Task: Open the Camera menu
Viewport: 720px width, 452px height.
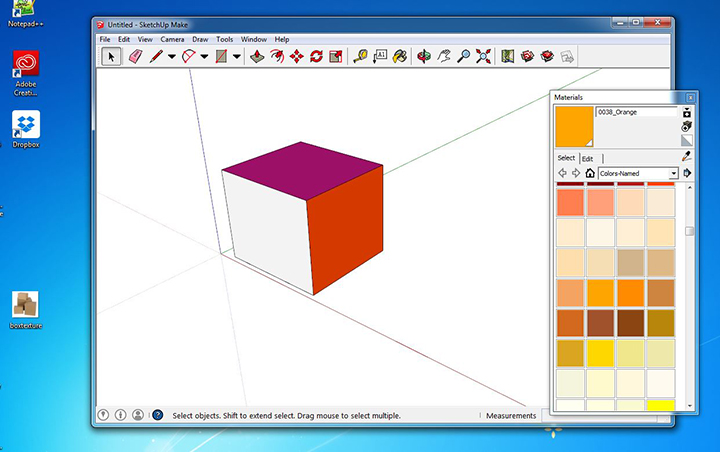Action: pos(172,39)
